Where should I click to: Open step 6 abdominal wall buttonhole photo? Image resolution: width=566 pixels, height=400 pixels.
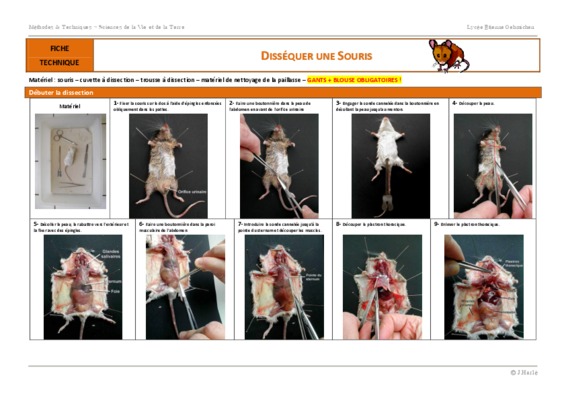[185, 287]
